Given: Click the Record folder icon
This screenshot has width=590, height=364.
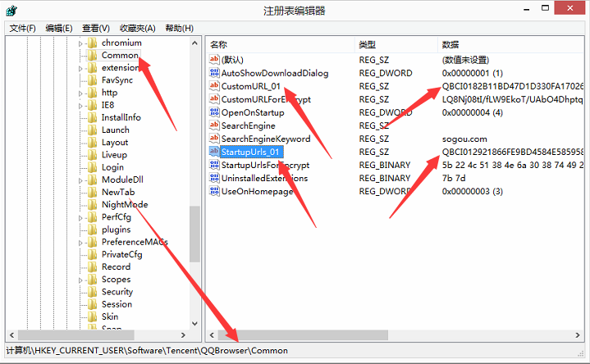Looking at the screenshot, I should coord(92,266).
